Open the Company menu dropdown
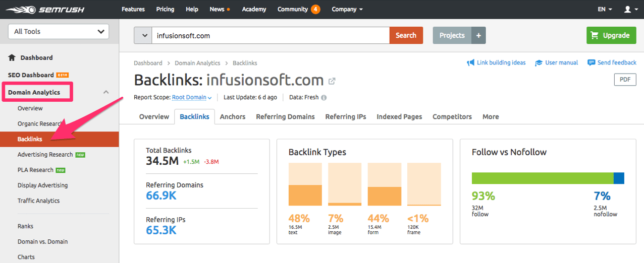The image size is (644, 263). [347, 9]
